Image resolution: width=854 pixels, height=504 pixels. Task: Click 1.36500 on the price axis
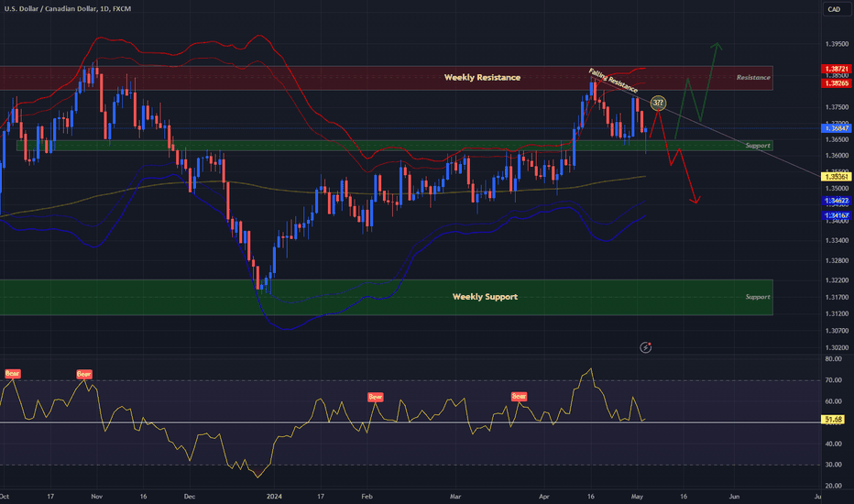tap(837, 139)
